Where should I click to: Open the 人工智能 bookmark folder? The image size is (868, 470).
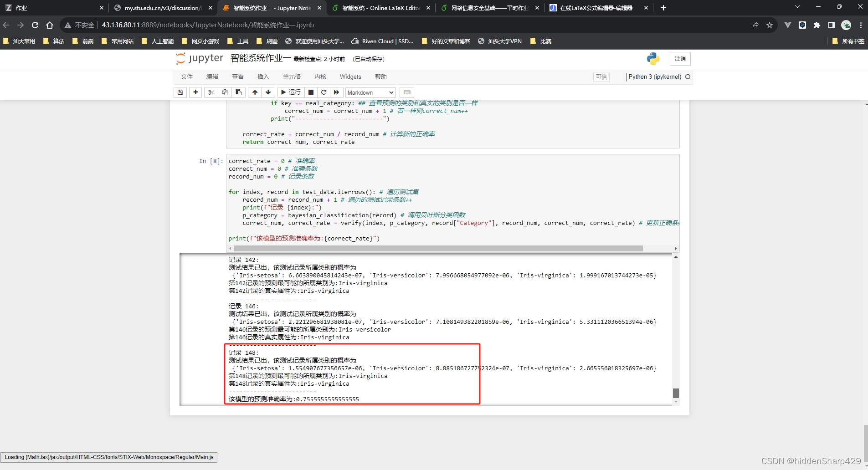pyautogui.click(x=158, y=41)
